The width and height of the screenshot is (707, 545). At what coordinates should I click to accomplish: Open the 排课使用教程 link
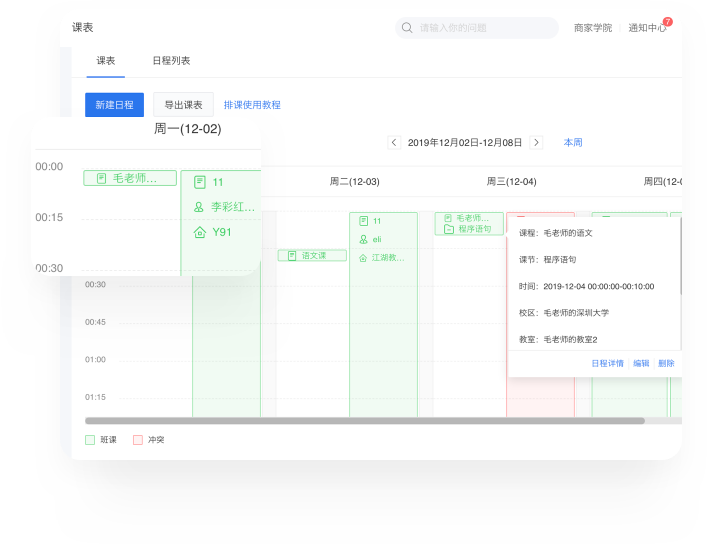pos(252,105)
